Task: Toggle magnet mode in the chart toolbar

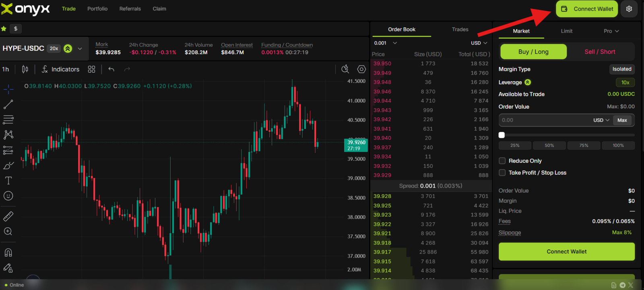Action: (x=8, y=253)
